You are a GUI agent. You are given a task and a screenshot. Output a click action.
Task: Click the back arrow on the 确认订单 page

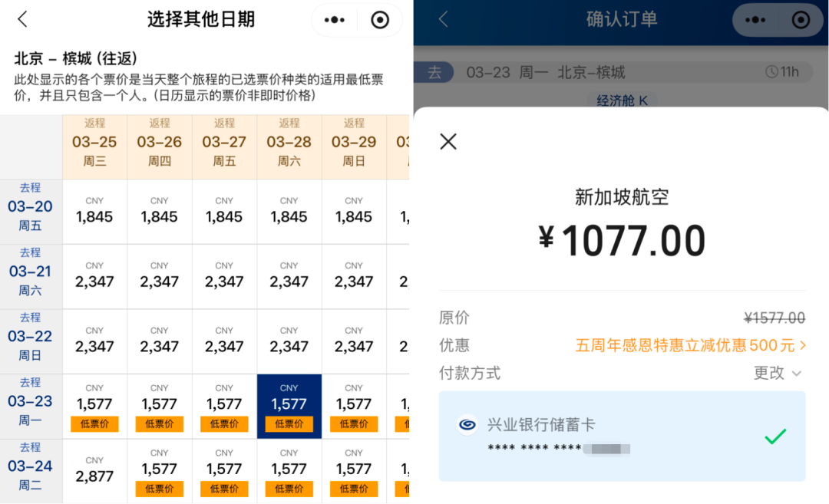coord(441,18)
